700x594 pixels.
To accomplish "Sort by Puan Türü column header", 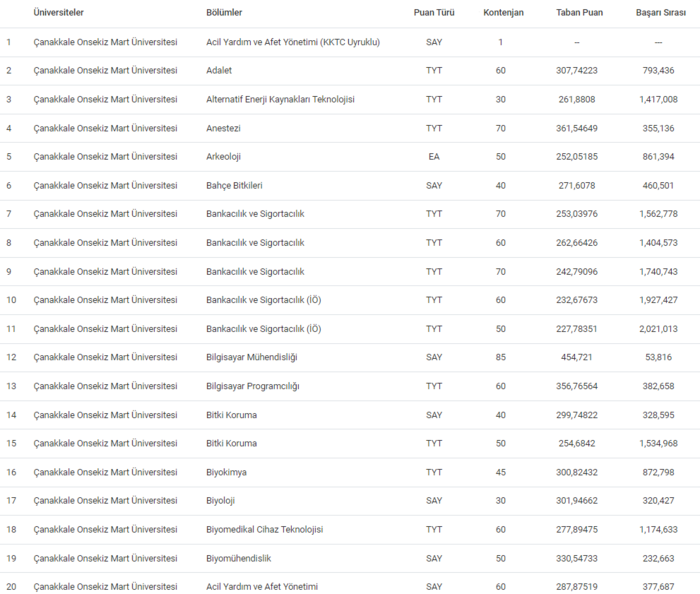I will coord(434,13).
